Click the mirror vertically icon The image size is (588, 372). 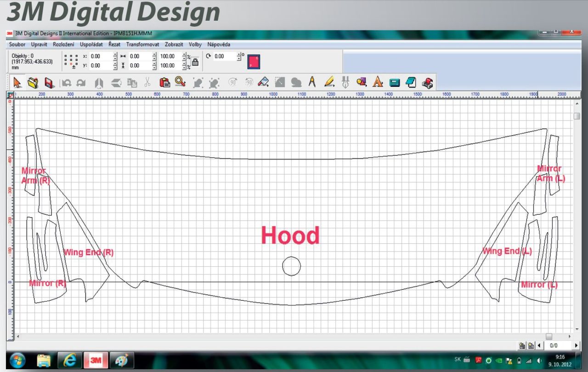116,83
